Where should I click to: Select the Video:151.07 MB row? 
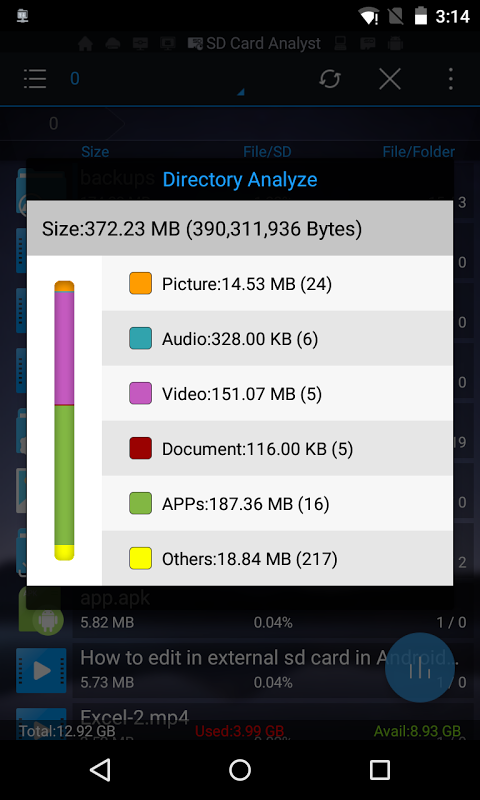click(x=277, y=394)
